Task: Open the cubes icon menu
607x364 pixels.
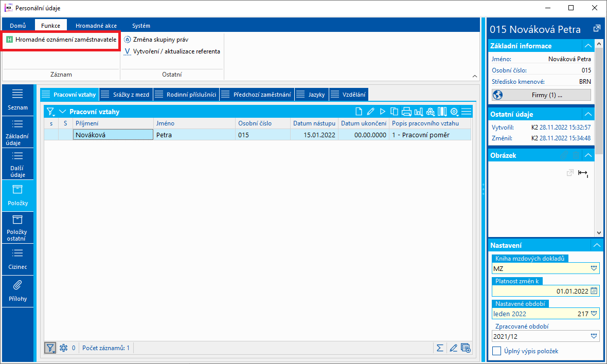Action: click(x=431, y=112)
